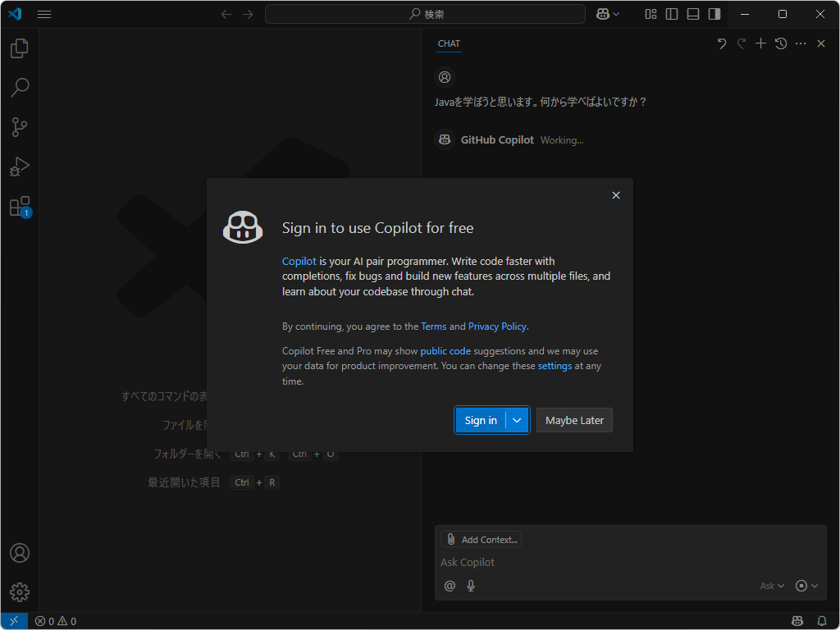This screenshot has height=630, width=840.
Task: Undo last chat request with the back arrow
Action: point(721,43)
